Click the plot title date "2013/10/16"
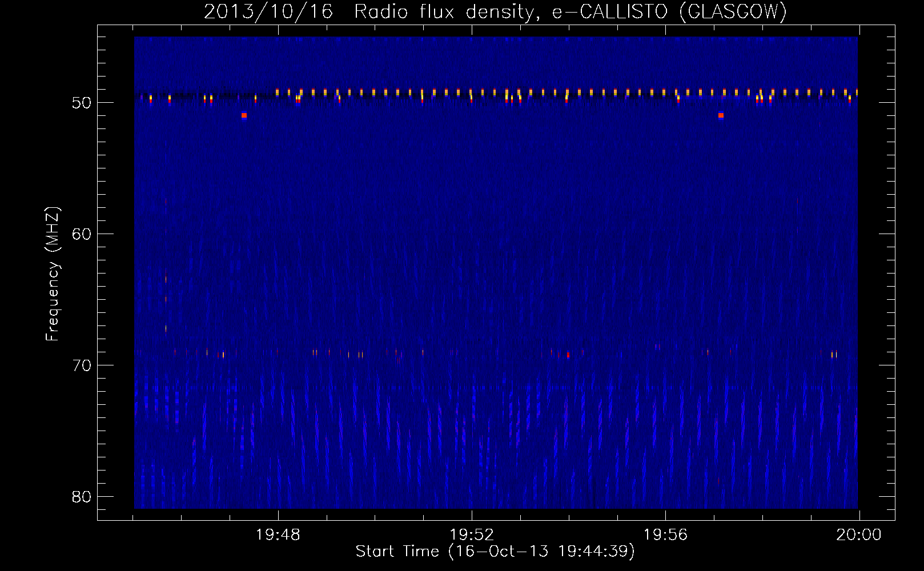Screen dimensions: 924x571 coord(268,11)
